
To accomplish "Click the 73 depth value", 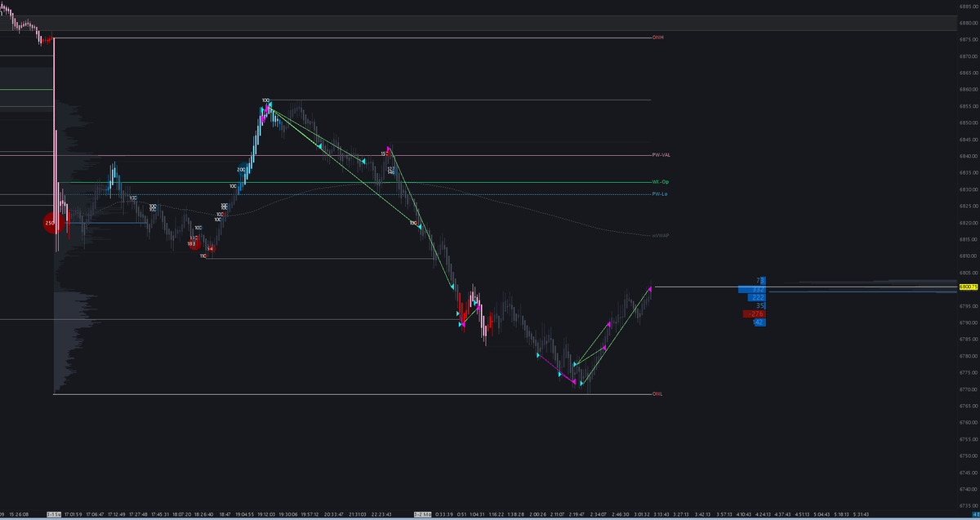I will 760,280.
